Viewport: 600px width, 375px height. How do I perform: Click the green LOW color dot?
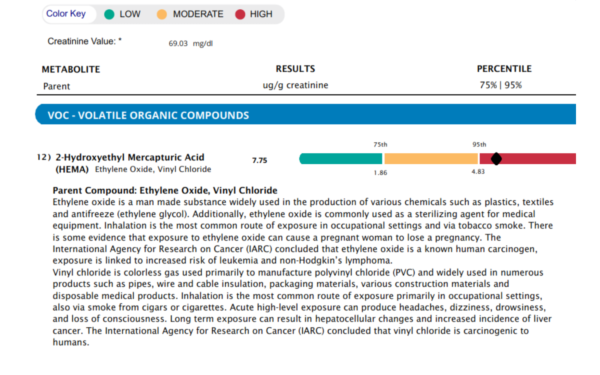pos(109,15)
